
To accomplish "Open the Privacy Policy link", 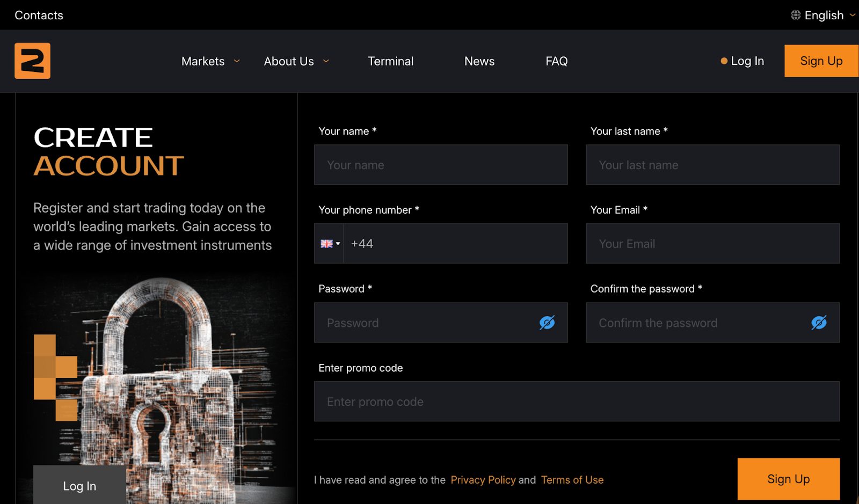I will (x=483, y=480).
